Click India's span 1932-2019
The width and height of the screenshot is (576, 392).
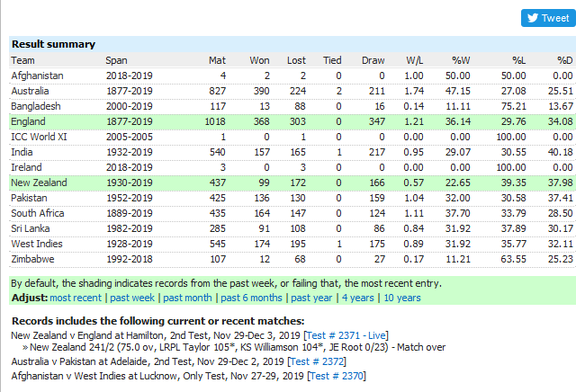coord(130,152)
